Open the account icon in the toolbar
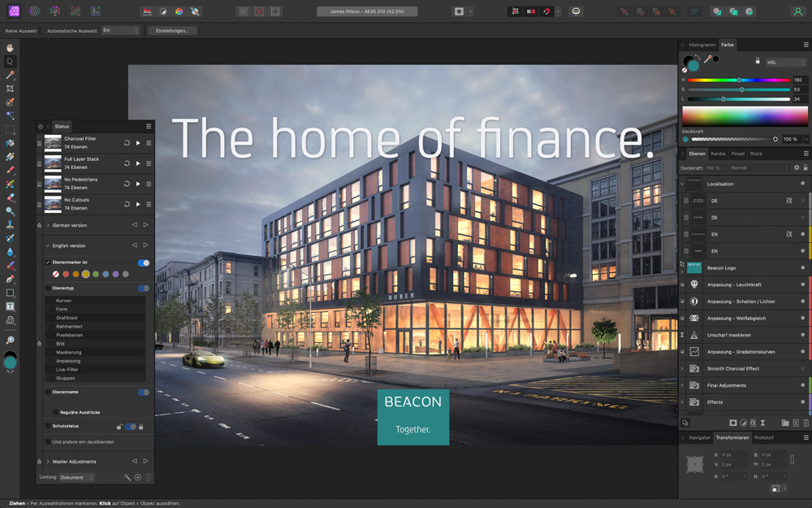 797,11
